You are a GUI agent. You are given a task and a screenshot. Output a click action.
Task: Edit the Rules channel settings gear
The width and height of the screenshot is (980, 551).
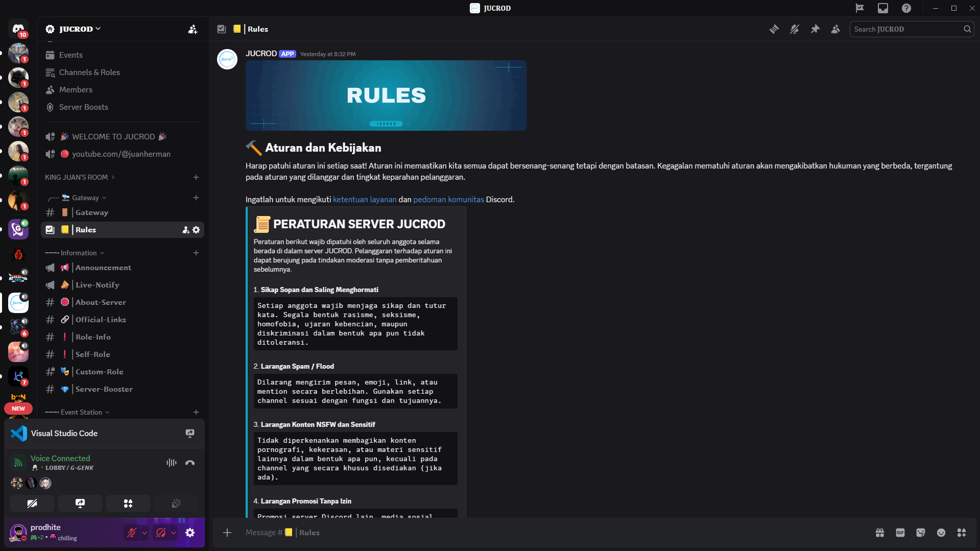(x=196, y=230)
